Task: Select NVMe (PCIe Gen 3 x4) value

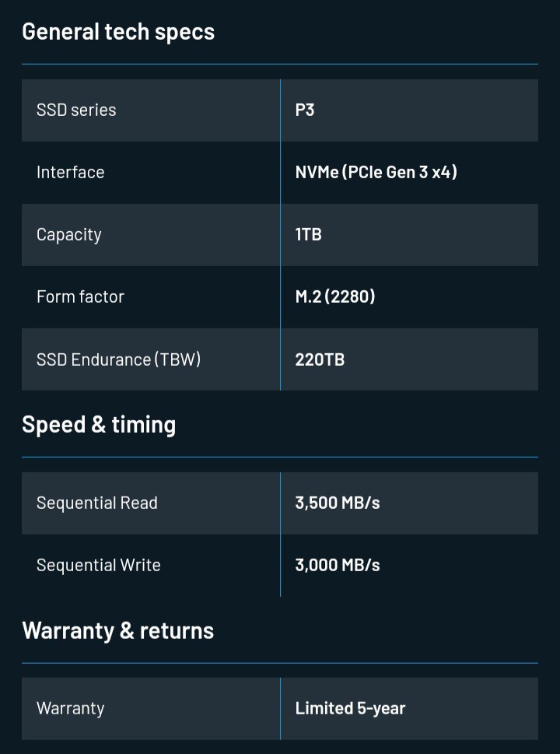Action: pos(376,172)
